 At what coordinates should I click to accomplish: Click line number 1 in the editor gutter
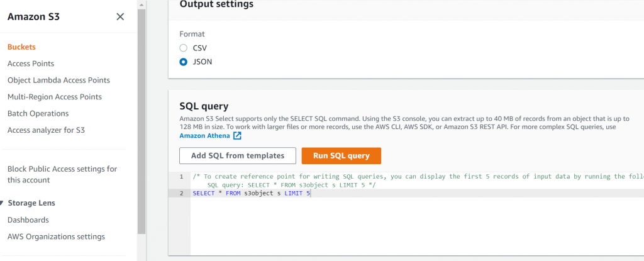[x=181, y=177]
